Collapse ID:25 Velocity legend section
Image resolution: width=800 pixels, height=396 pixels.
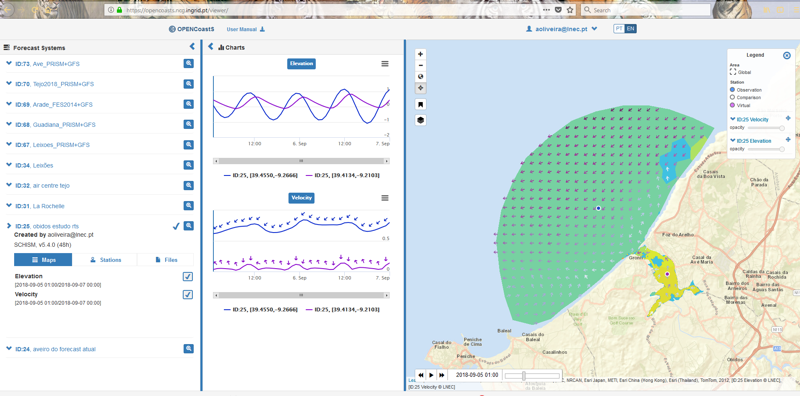[733, 119]
